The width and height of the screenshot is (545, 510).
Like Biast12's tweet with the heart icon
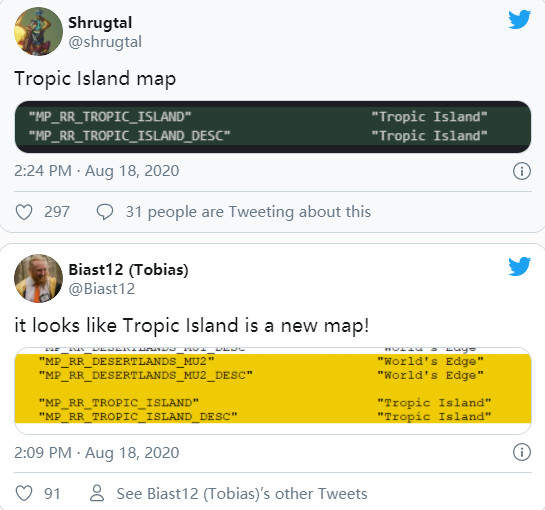[24, 493]
